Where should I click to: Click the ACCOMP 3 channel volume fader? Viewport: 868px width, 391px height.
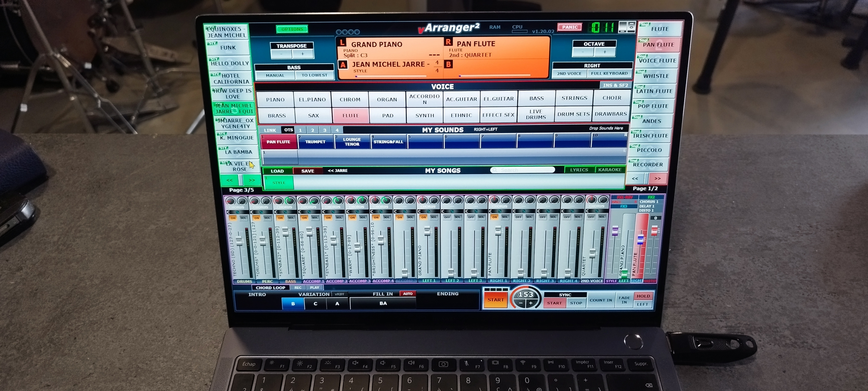[x=357, y=248]
